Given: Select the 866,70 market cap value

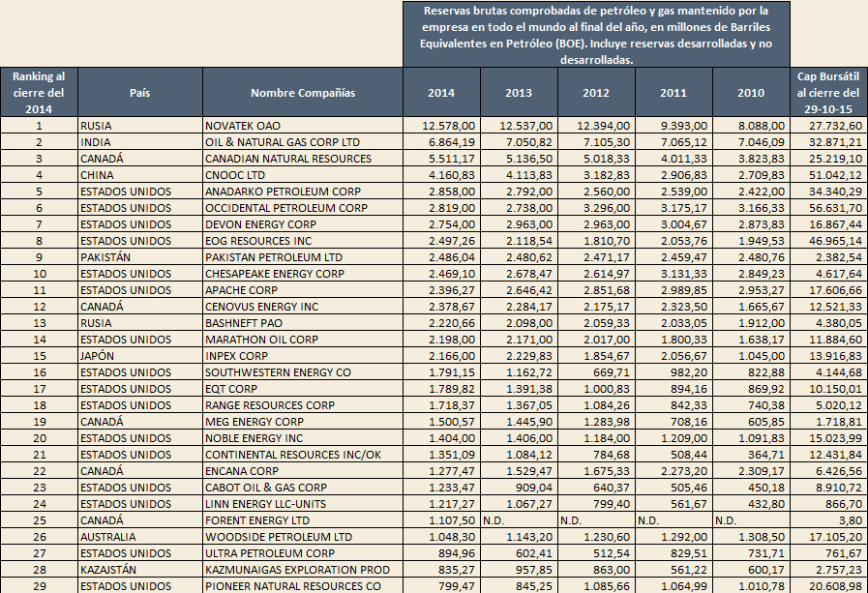Looking at the screenshot, I should coord(828,504).
